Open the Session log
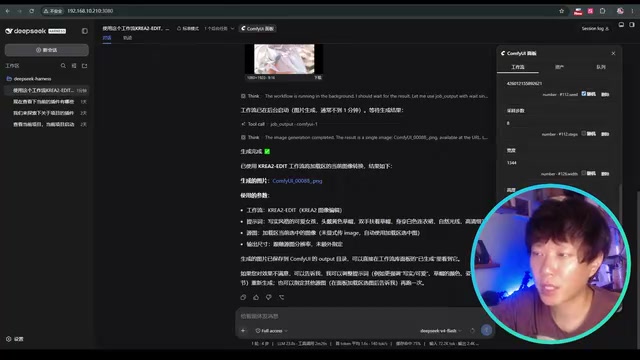This screenshot has height=360, width=640. point(595,29)
